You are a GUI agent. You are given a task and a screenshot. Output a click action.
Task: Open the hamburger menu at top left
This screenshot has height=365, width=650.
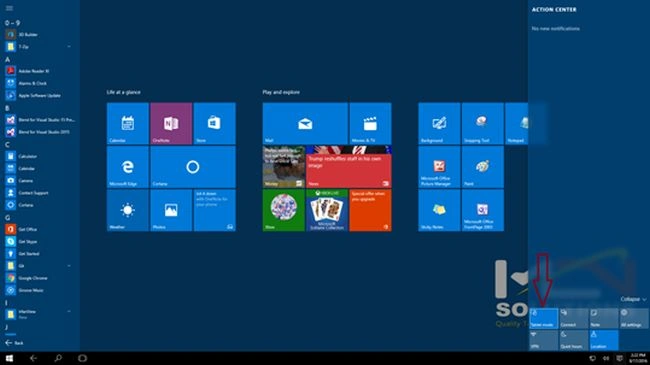click(x=9, y=8)
